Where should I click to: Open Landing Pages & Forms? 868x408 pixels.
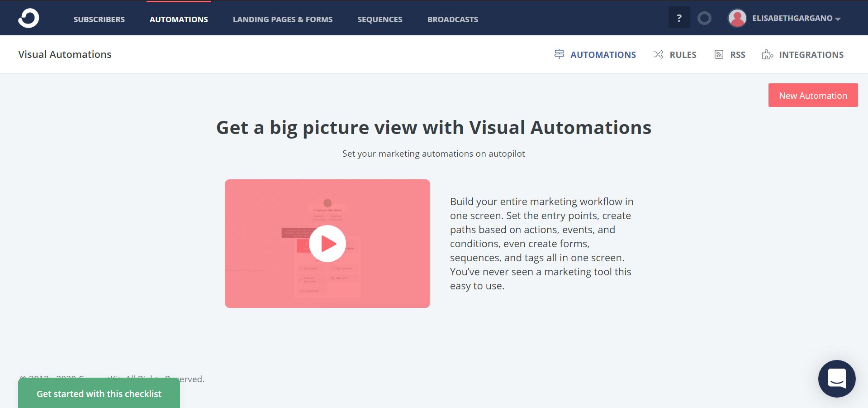[283, 19]
